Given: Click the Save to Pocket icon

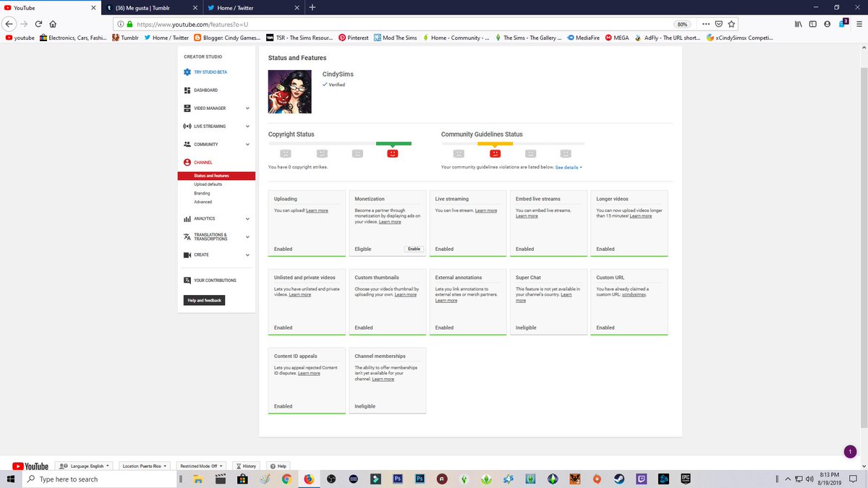Looking at the screenshot, I should click(718, 23).
